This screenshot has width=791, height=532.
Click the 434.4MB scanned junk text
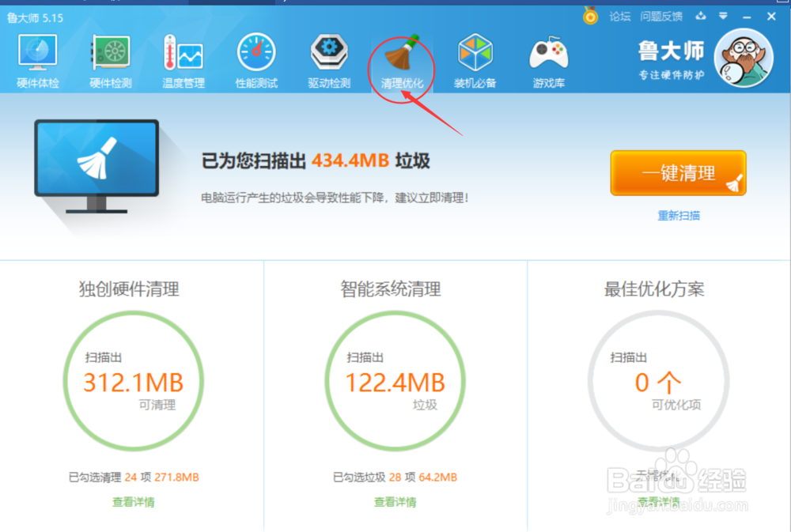(350, 160)
